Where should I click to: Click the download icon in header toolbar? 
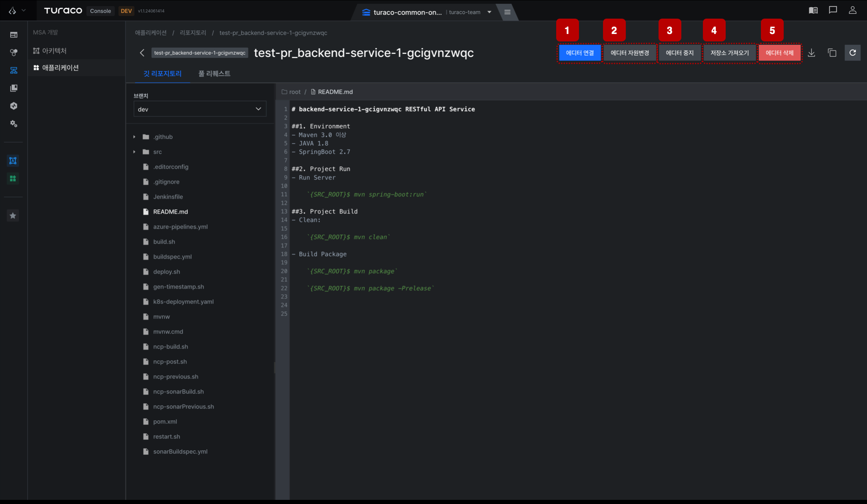pyautogui.click(x=811, y=53)
